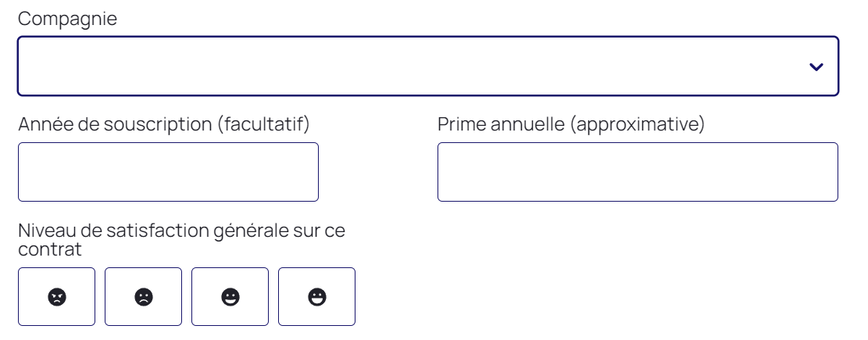This screenshot has height=340, width=868.
Task: Rate the contract as very dissatisfied
Action: [56, 296]
